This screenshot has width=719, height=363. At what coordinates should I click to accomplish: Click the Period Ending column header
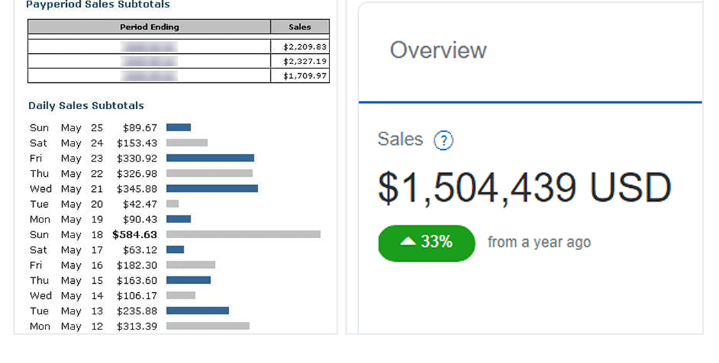coord(149,27)
